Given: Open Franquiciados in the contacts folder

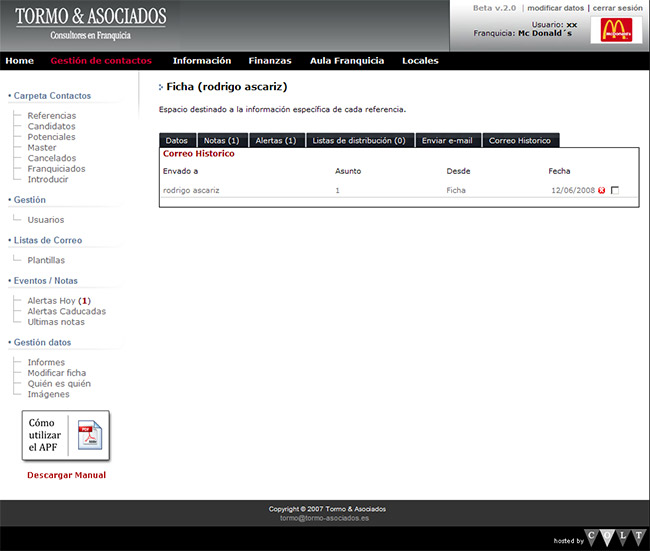Looking at the screenshot, I should [56, 169].
